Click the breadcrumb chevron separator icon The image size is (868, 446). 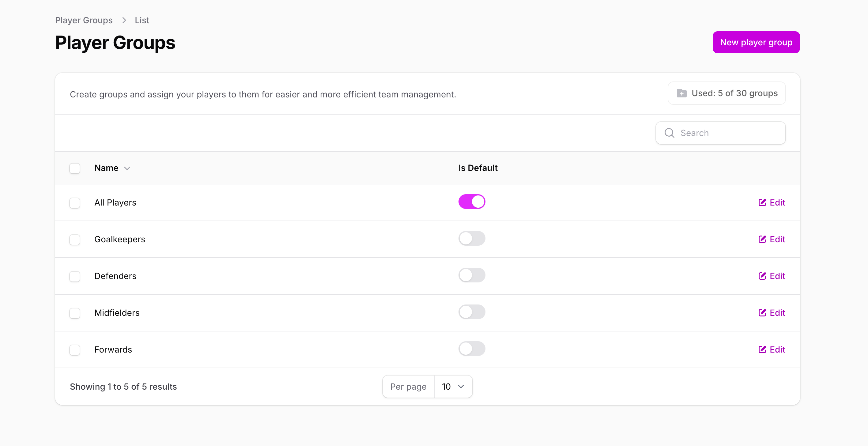[x=124, y=20]
